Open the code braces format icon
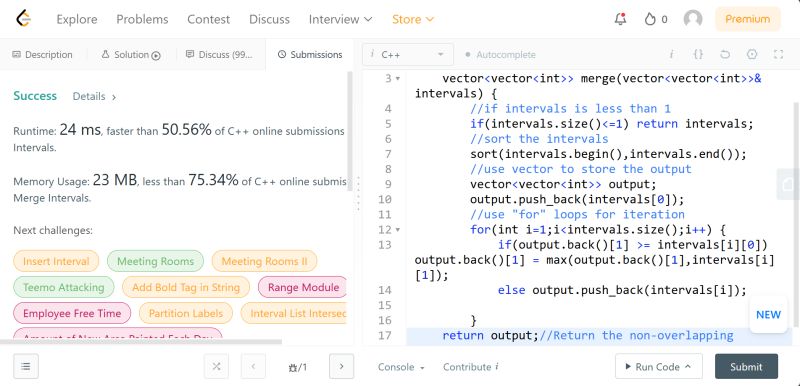Image resolution: width=800 pixels, height=386 pixels. click(x=698, y=55)
